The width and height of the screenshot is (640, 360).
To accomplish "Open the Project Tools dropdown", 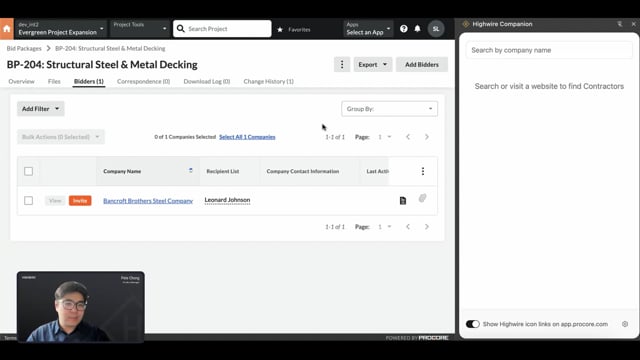I will [x=140, y=29].
